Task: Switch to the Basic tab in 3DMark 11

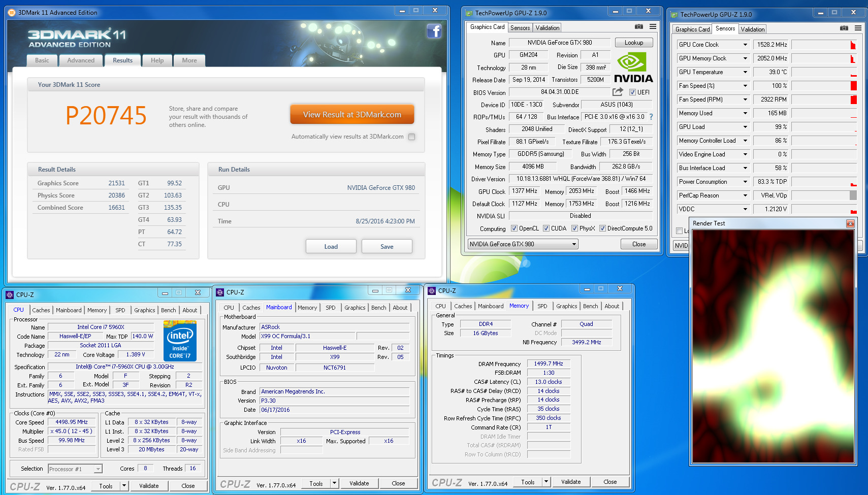Action: click(x=42, y=60)
